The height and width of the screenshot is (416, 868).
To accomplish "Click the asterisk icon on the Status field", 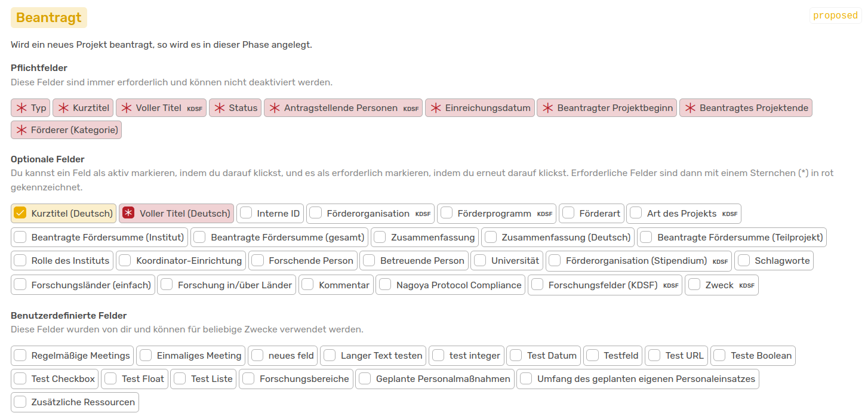I will point(220,107).
